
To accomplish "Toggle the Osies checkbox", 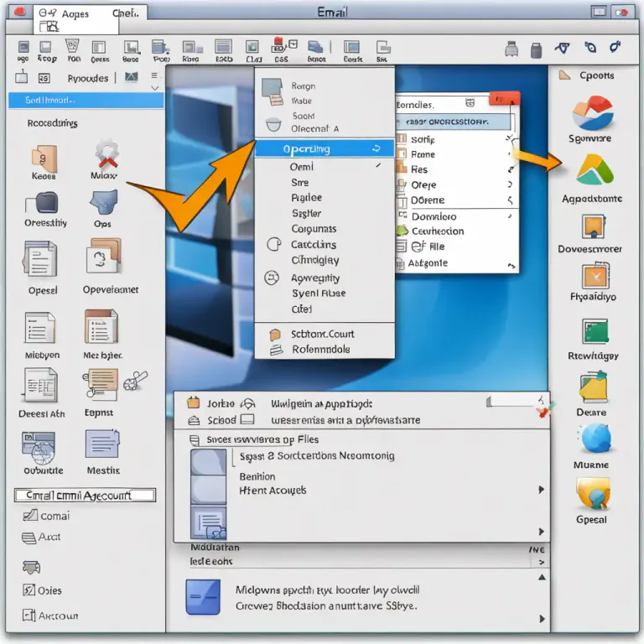I will [x=29, y=590].
